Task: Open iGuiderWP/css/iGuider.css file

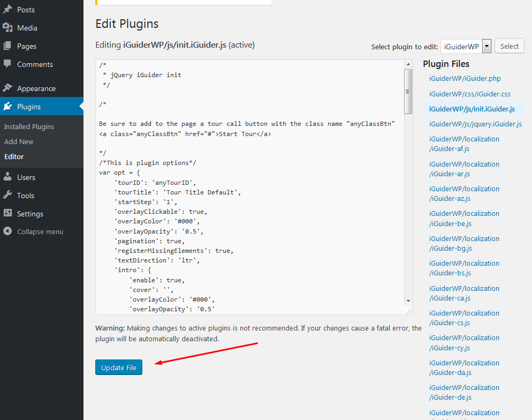Action: 469,94
